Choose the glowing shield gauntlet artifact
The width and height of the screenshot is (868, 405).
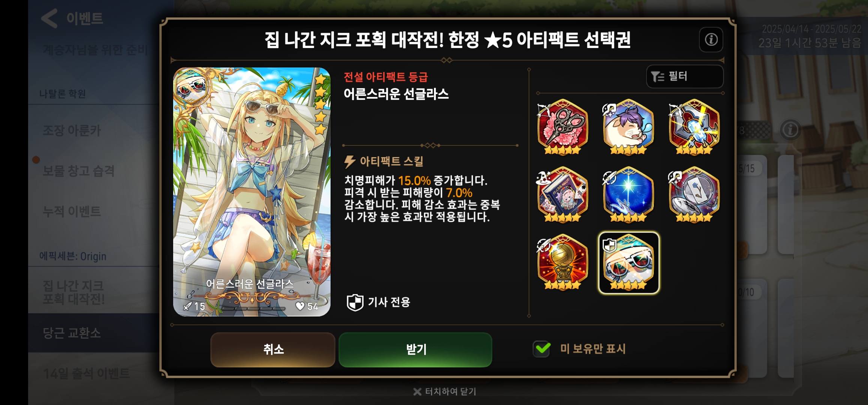(x=694, y=127)
